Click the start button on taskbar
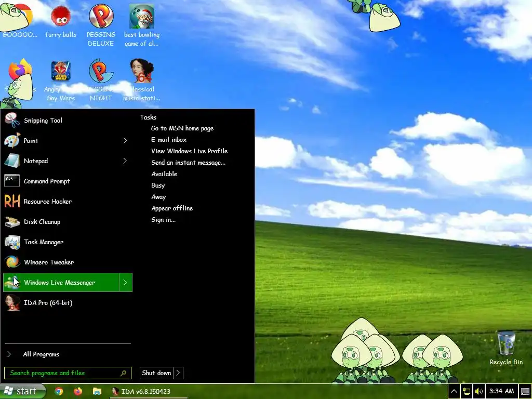 point(23,391)
